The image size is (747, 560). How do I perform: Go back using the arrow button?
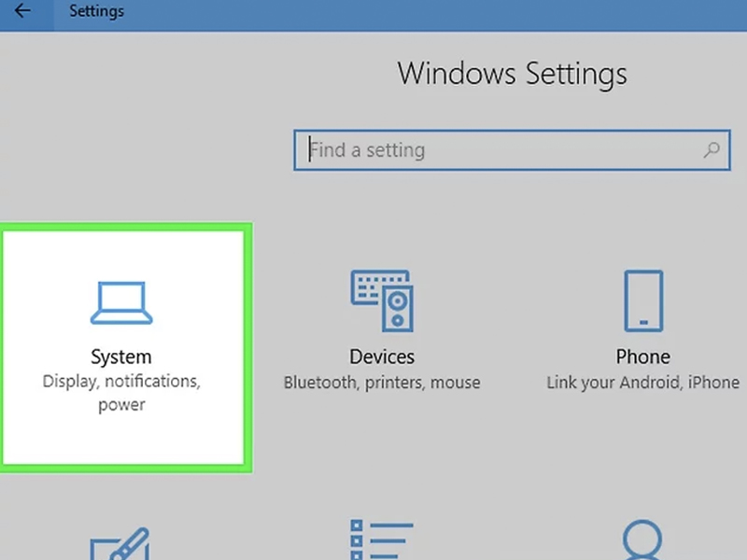[22, 10]
